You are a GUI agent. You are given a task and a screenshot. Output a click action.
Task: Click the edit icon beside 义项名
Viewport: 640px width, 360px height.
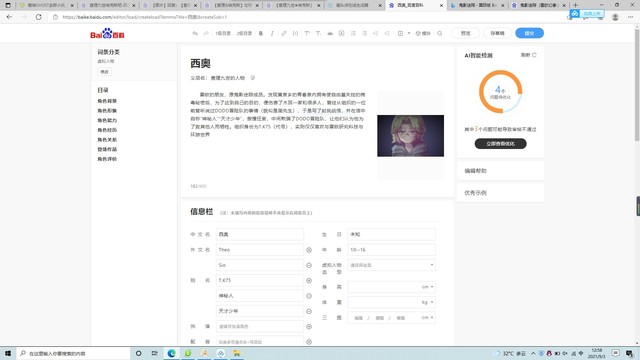[253, 78]
